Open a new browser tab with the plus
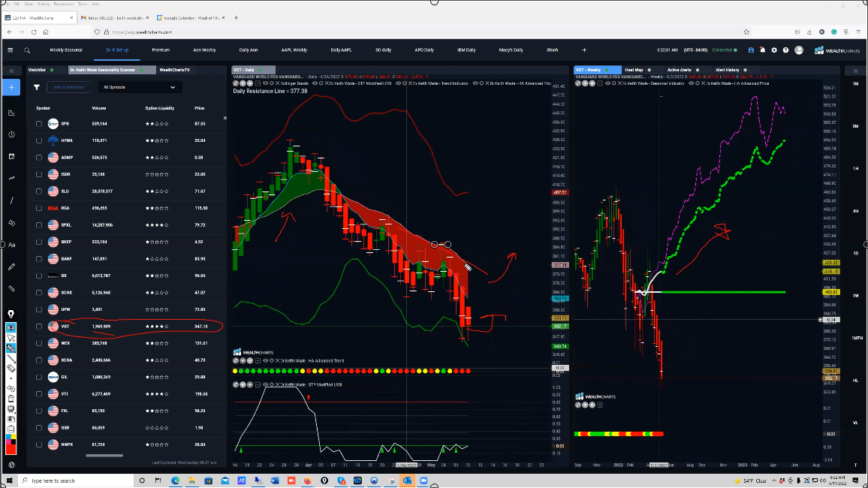This screenshot has height=488, width=868. click(236, 18)
